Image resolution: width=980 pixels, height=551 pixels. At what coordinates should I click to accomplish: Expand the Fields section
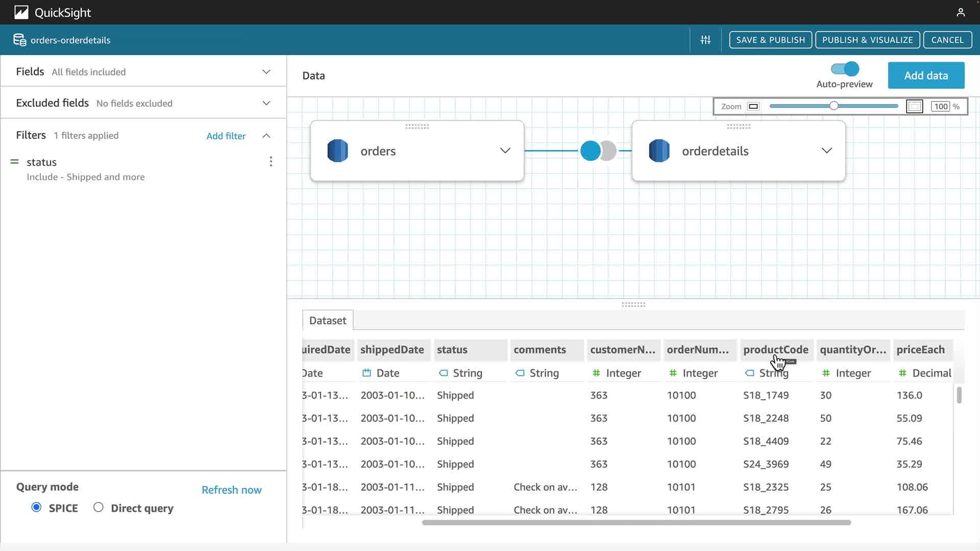(x=266, y=72)
